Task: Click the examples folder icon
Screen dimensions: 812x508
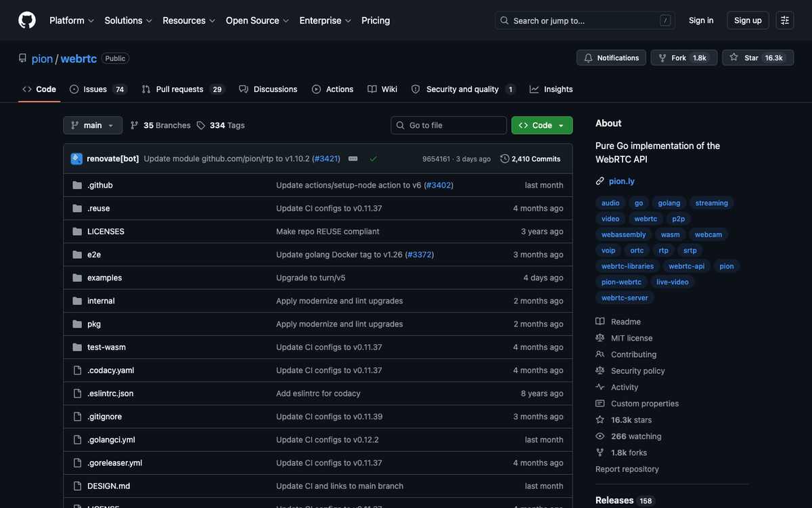Action: point(77,278)
